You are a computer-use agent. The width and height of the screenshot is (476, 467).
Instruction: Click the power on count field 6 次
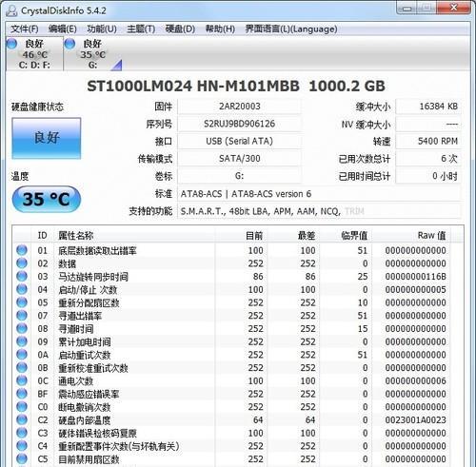[x=428, y=159]
